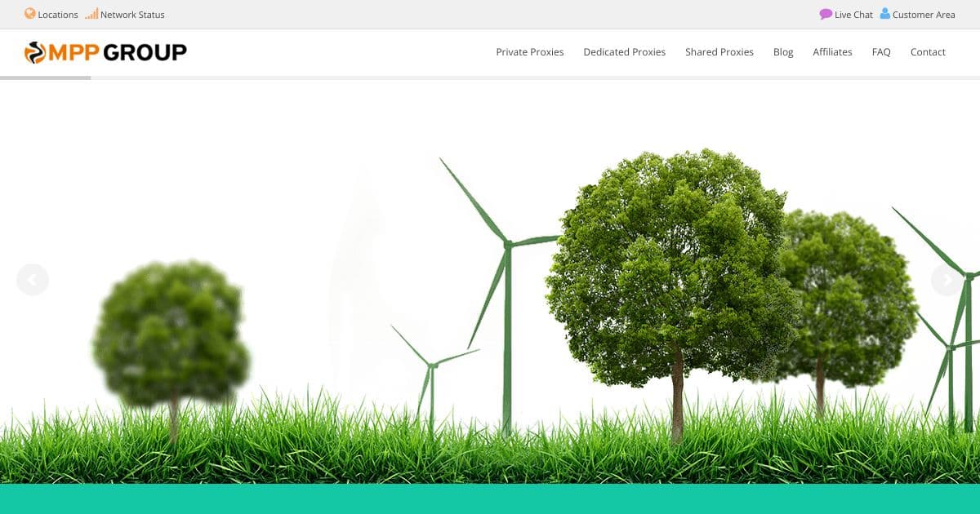Click the Network Status signal bars icon
Image resolution: width=980 pixels, height=514 pixels.
(91, 13)
